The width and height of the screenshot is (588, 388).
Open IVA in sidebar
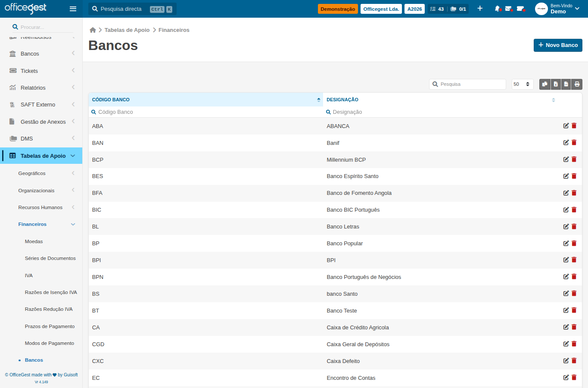[29, 275]
